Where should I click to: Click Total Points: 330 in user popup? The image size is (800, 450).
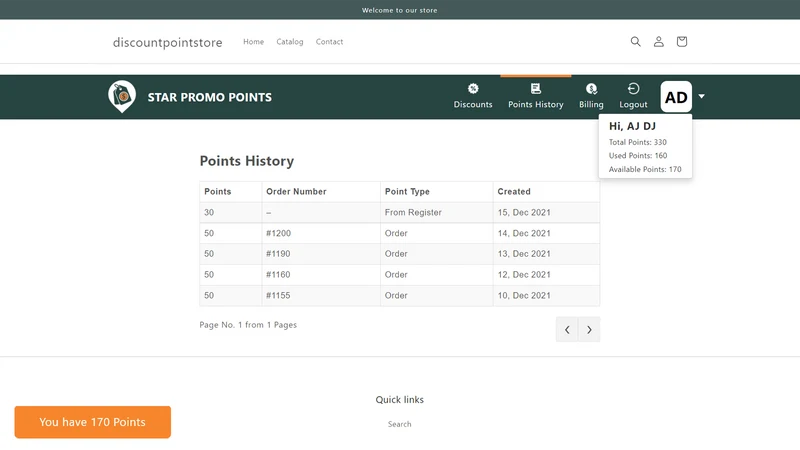[x=638, y=142]
